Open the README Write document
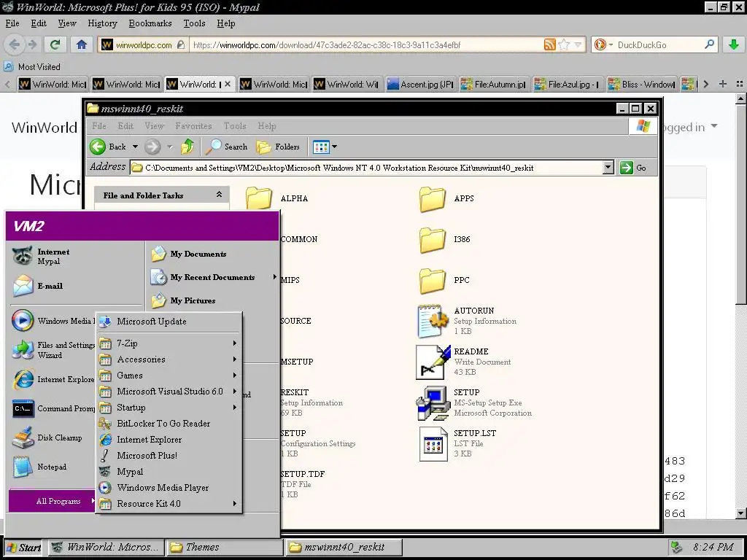Screen dimensions: 747x560 (x=465, y=362)
